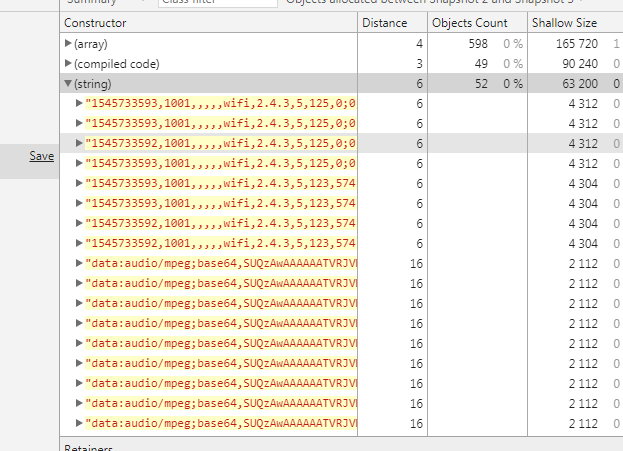Expand the (array) constructor row
Image resolution: width=623 pixels, height=451 pixels.
click(x=68, y=44)
